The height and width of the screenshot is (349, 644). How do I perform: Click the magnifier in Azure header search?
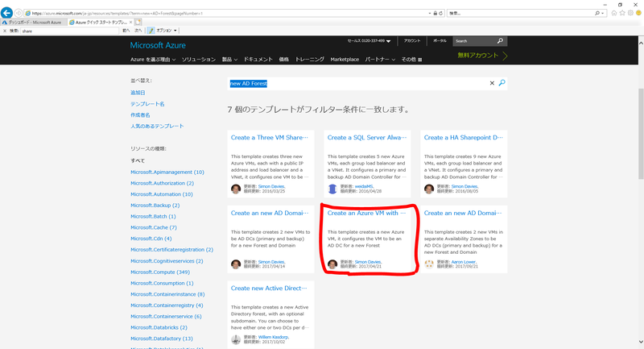coord(500,40)
